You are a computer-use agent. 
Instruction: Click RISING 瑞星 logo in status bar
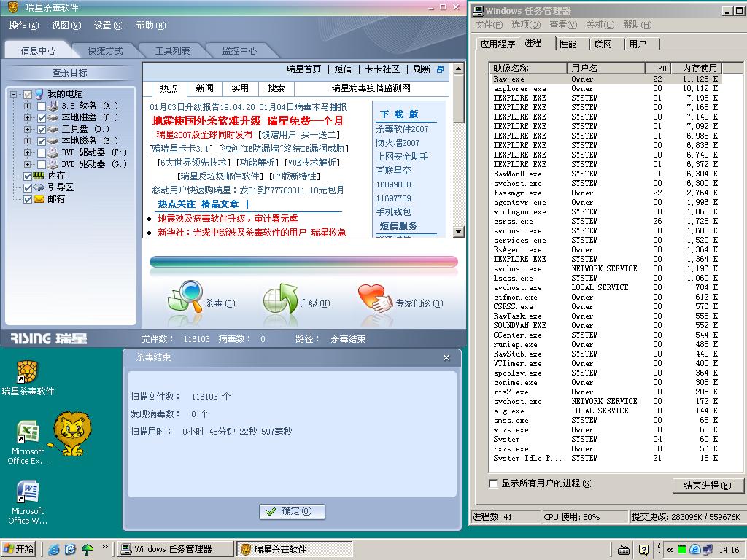(x=49, y=338)
